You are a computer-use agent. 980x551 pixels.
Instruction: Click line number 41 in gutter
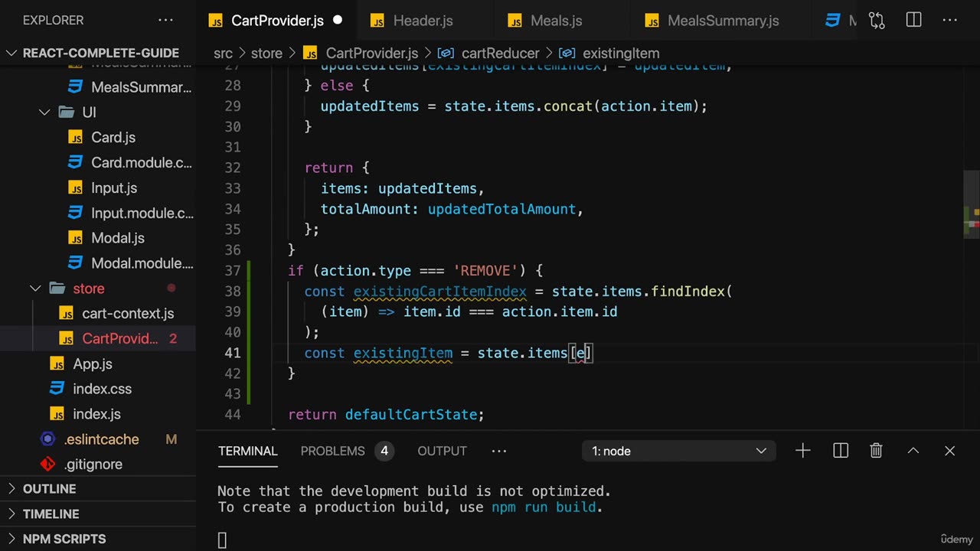point(232,353)
